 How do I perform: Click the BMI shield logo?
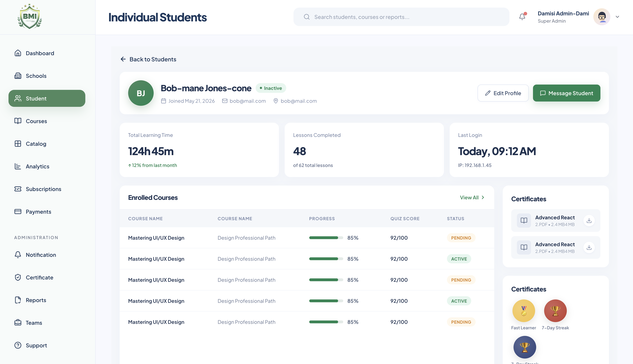30,16
